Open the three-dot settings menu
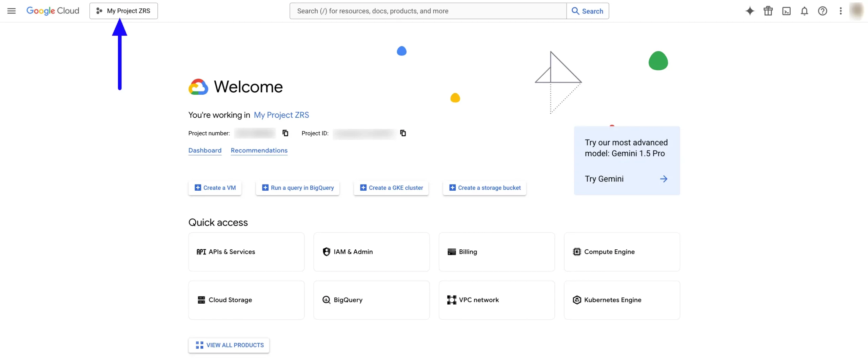The width and height of the screenshot is (868, 362). coord(841,11)
